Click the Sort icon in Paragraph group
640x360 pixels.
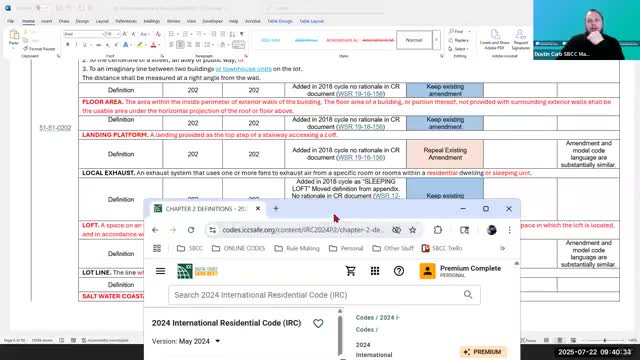[x=232, y=34]
